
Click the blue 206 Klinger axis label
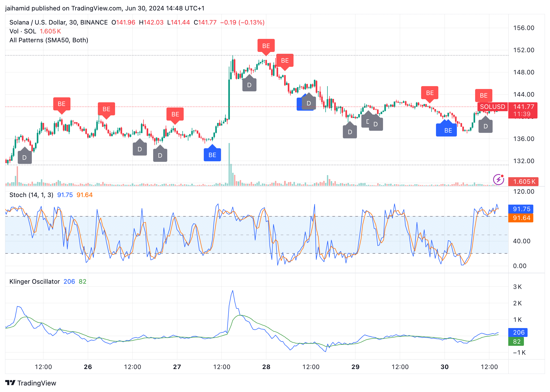[518, 332]
